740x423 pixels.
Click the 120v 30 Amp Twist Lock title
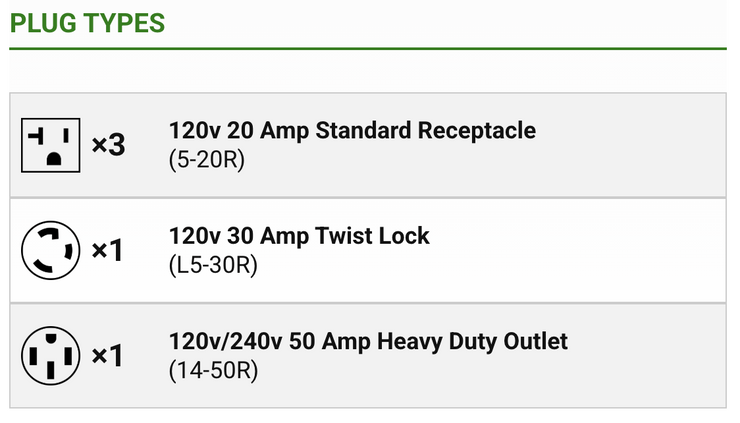tap(299, 236)
